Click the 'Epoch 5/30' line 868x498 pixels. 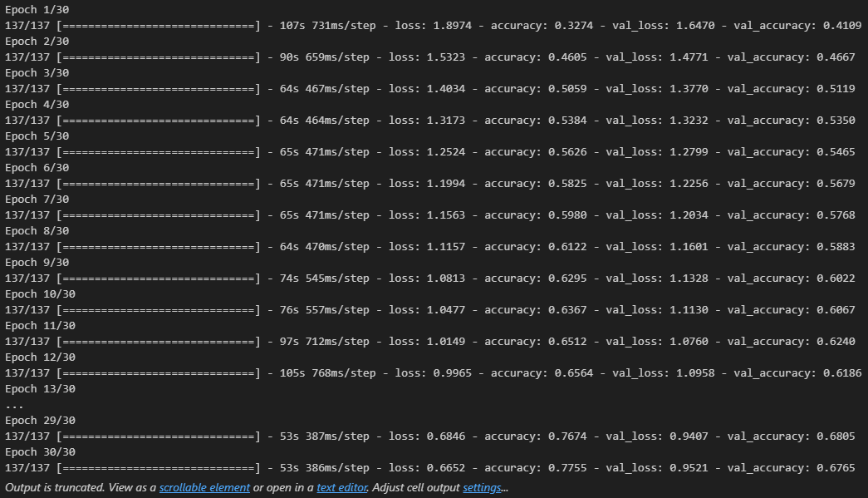pyautogui.click(x=37, y=136)
